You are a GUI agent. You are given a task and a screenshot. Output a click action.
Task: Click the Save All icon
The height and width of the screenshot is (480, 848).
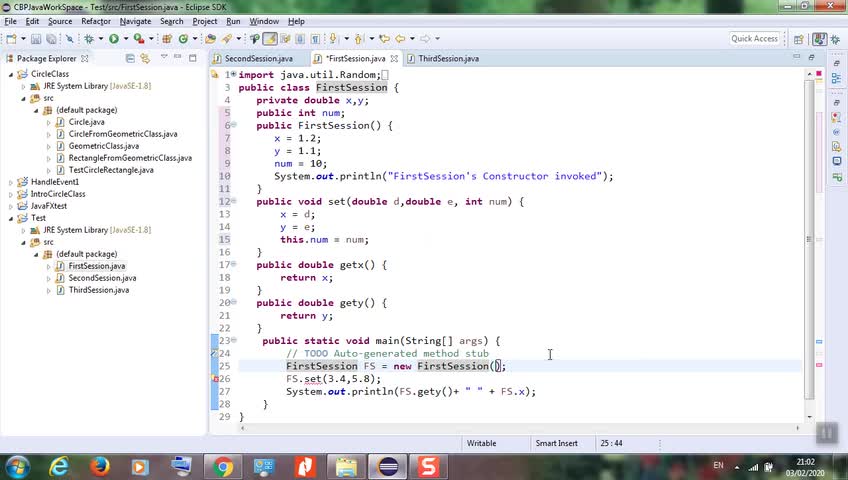pos(51,39)
